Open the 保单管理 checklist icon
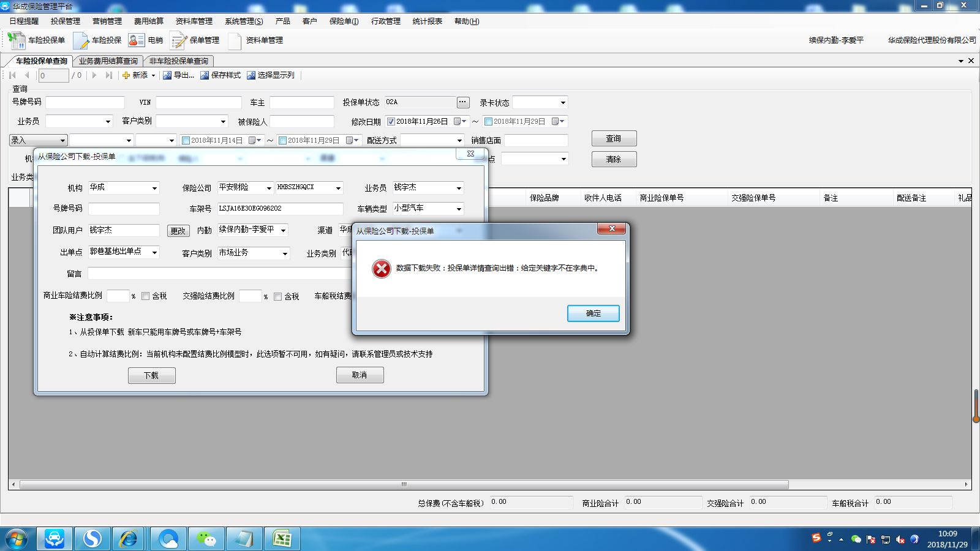Image resolution: width=980 pixels, height=551 pixels. point(178,40)
